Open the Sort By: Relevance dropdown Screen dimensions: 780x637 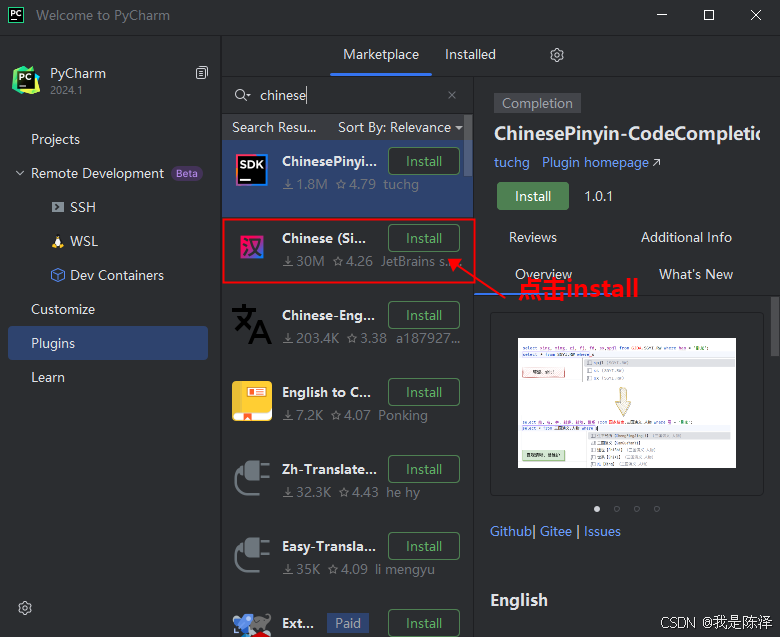(400, 127)
